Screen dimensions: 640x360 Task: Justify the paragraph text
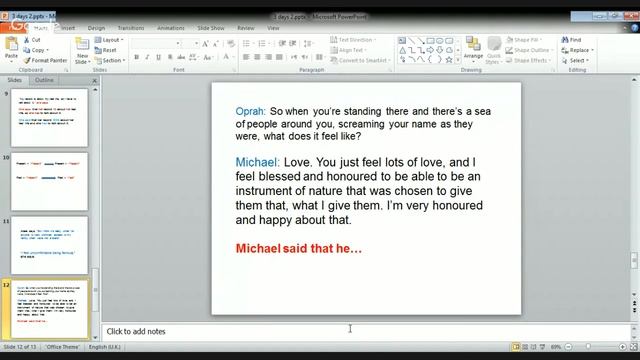point(279,57)
